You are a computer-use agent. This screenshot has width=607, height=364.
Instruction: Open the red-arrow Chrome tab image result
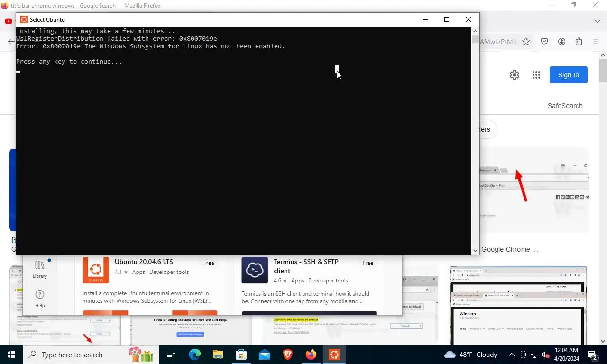(533, 191)
